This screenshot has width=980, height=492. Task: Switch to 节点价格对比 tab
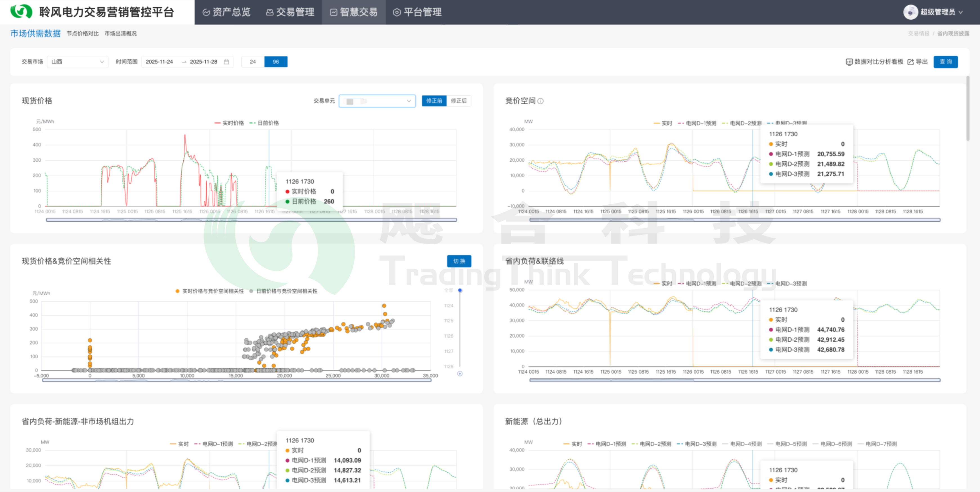pos(82,33)
